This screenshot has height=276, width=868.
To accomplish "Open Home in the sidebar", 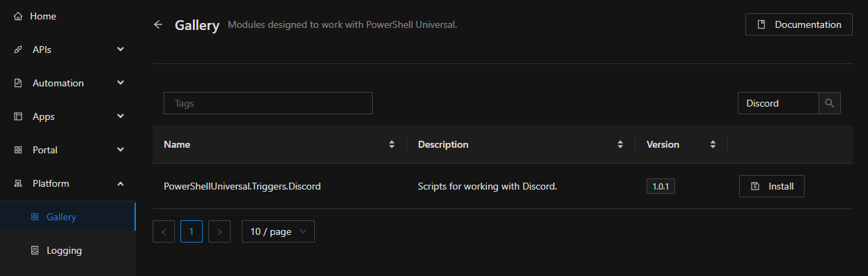I will point(68,16).
